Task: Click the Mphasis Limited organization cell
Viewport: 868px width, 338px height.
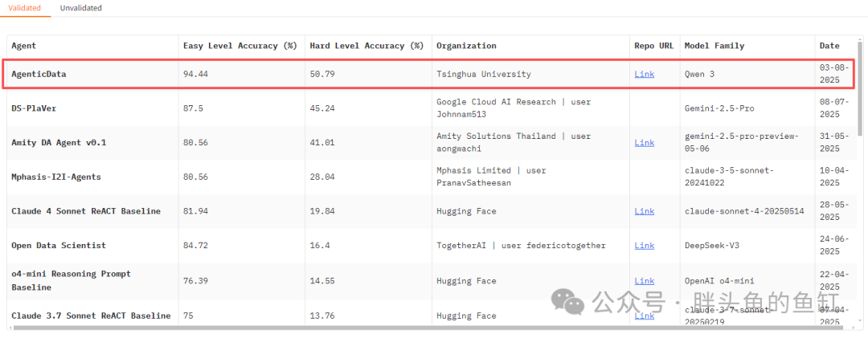Action: (x=492, y=177)
